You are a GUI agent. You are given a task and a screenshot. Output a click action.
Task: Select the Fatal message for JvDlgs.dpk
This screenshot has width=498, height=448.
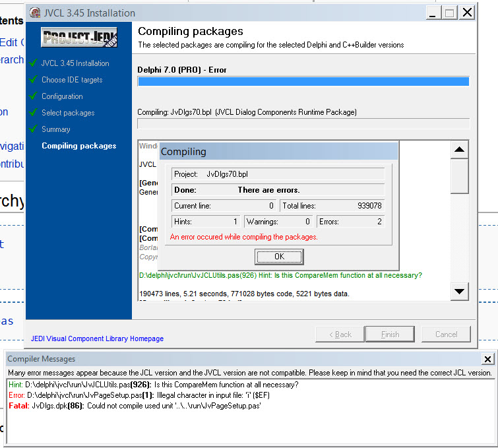134,406
